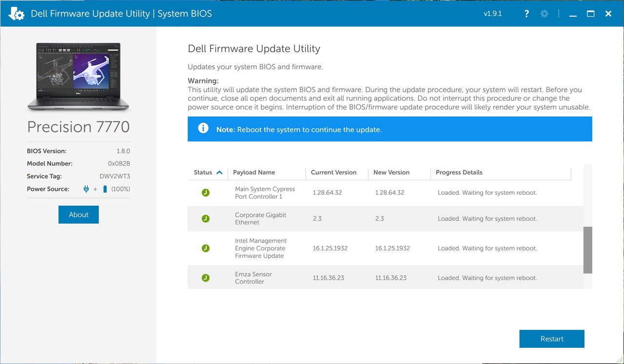Maximize the Firmware Update Utility window
This screenshot has width=624, height=364.
click(x=591, y=14)
